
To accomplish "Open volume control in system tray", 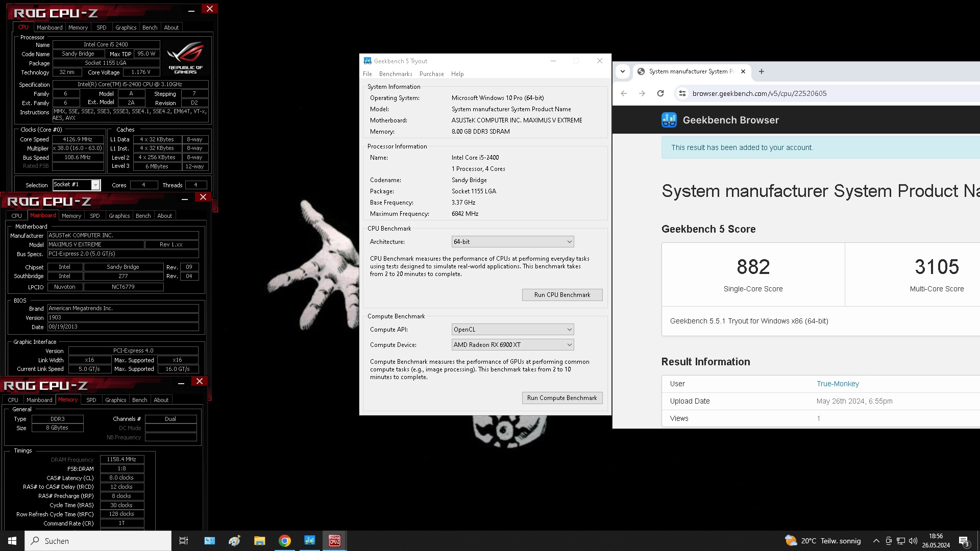I will [913, 541].
